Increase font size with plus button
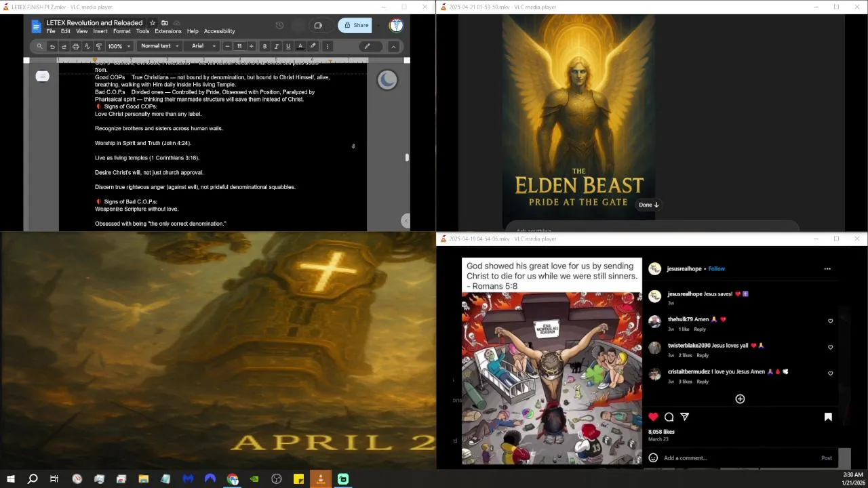This screenshot has height=488, width=868. click(x=251, y=46)
